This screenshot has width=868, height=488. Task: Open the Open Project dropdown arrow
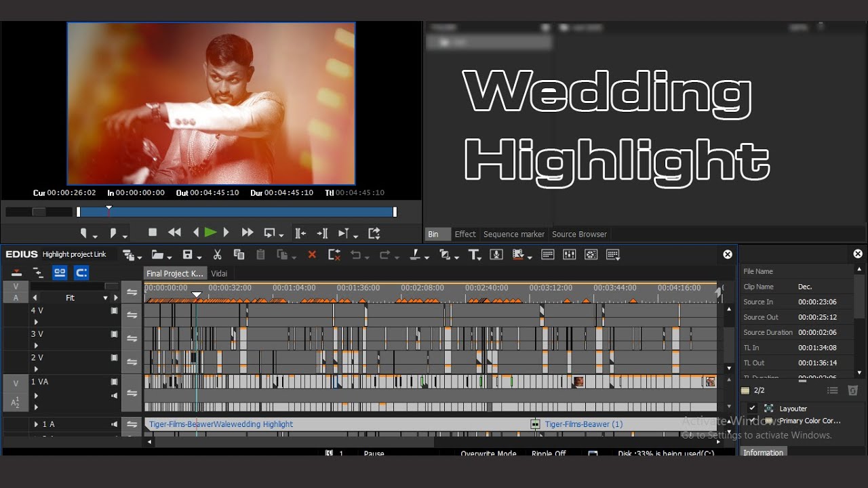pyautogui.click(x=168, y=257)
